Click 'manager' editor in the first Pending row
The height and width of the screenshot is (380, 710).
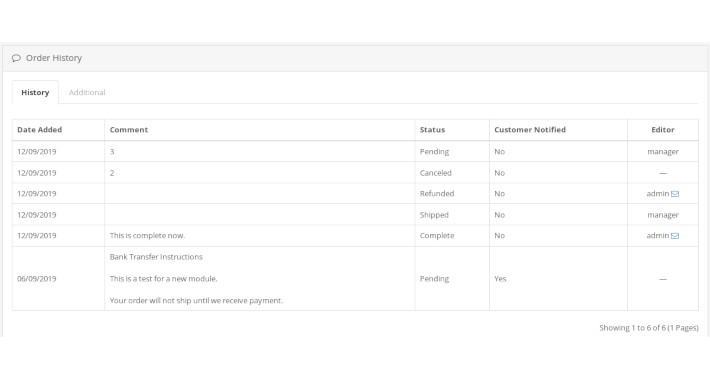tap(662, 152)
